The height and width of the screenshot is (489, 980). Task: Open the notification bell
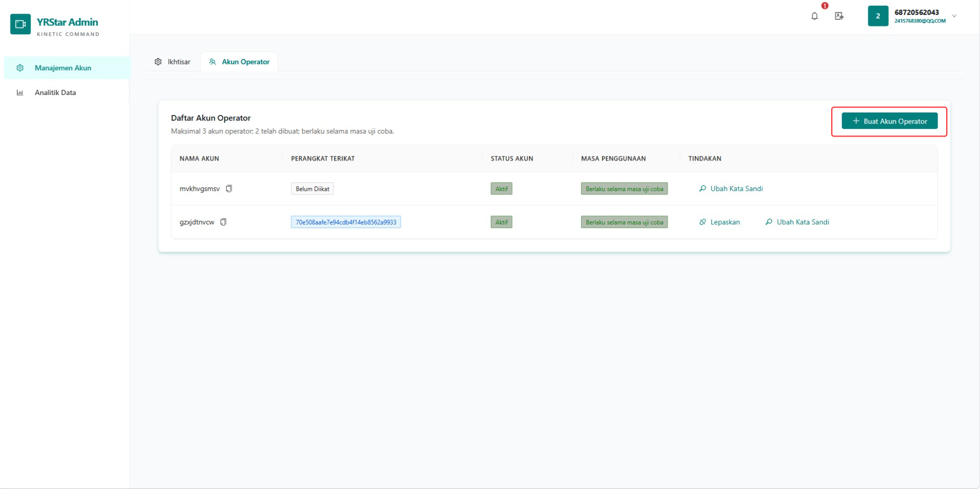[814, 16]
